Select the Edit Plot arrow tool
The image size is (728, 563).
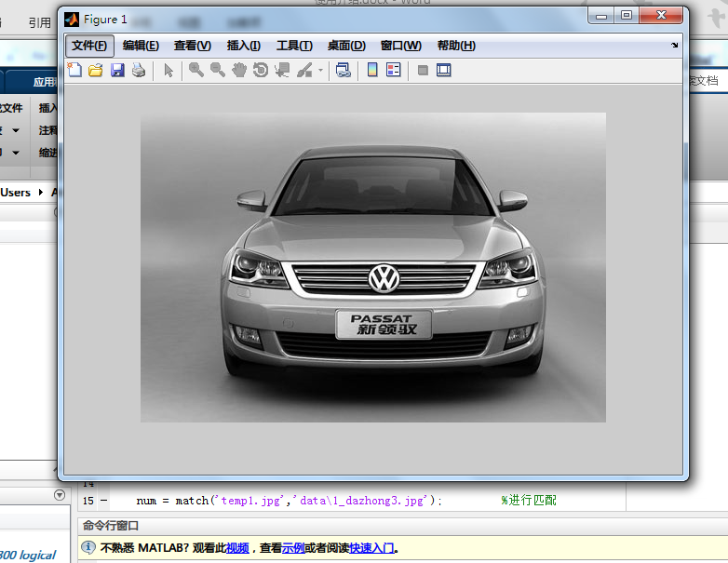coord(169,70)
